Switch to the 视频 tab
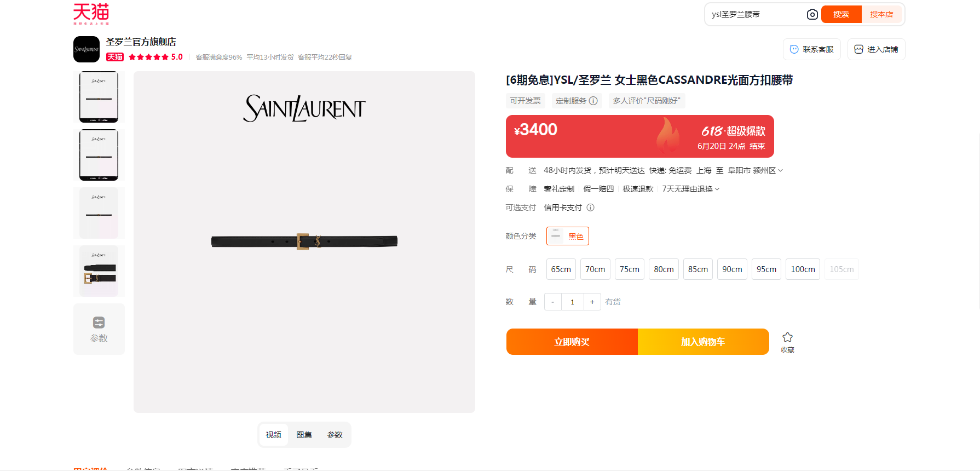Image resolution: width=980 pixels, height=472 pixels. [x=273, y=435]
